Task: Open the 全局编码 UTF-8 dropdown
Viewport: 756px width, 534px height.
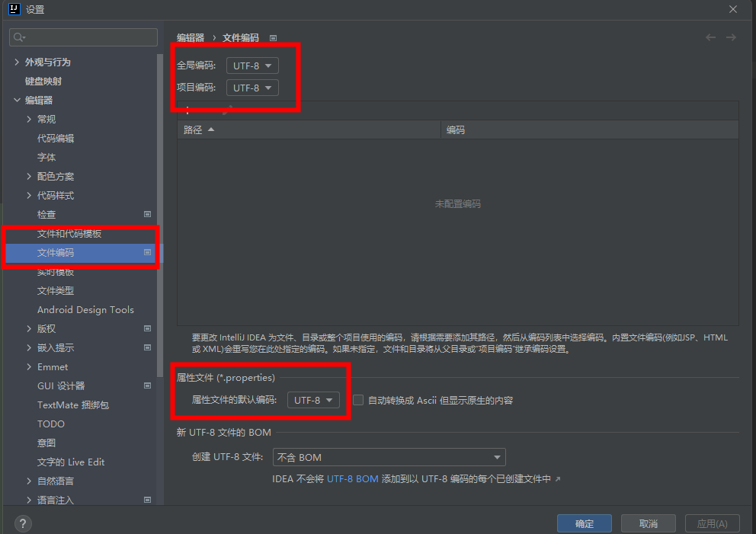Action: tap(252, 66)
